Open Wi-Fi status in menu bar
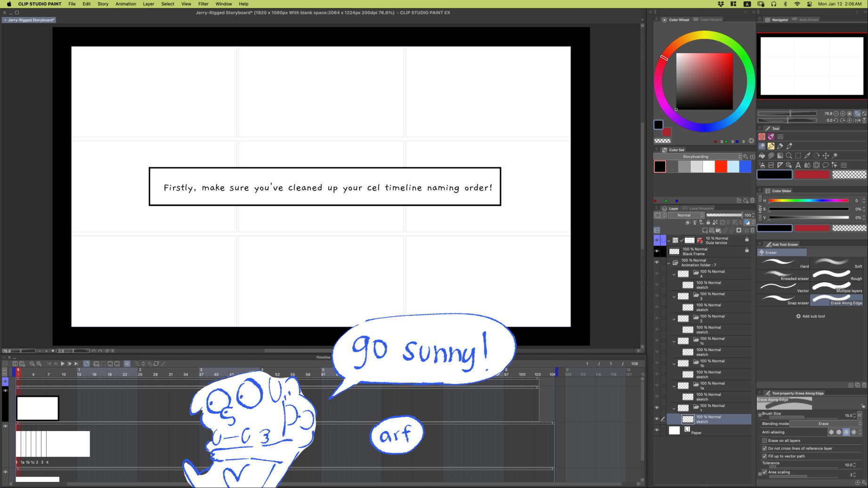 (x=797, y=4)
